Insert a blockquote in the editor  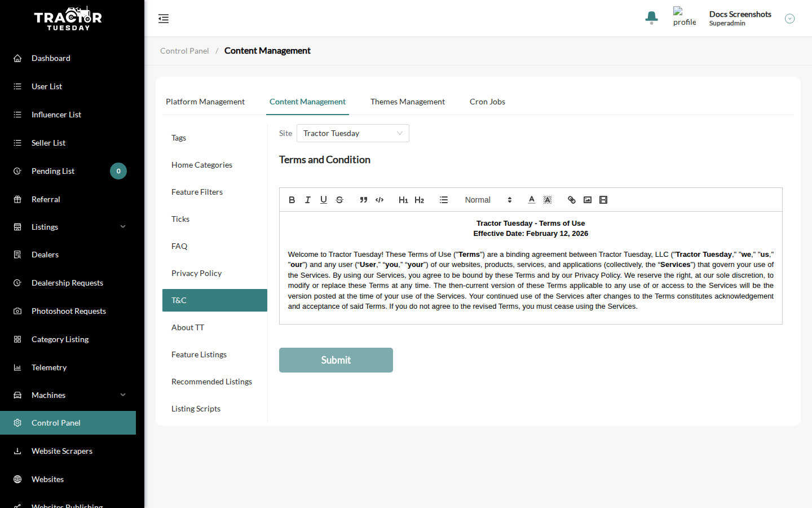[x=364, y=200]
